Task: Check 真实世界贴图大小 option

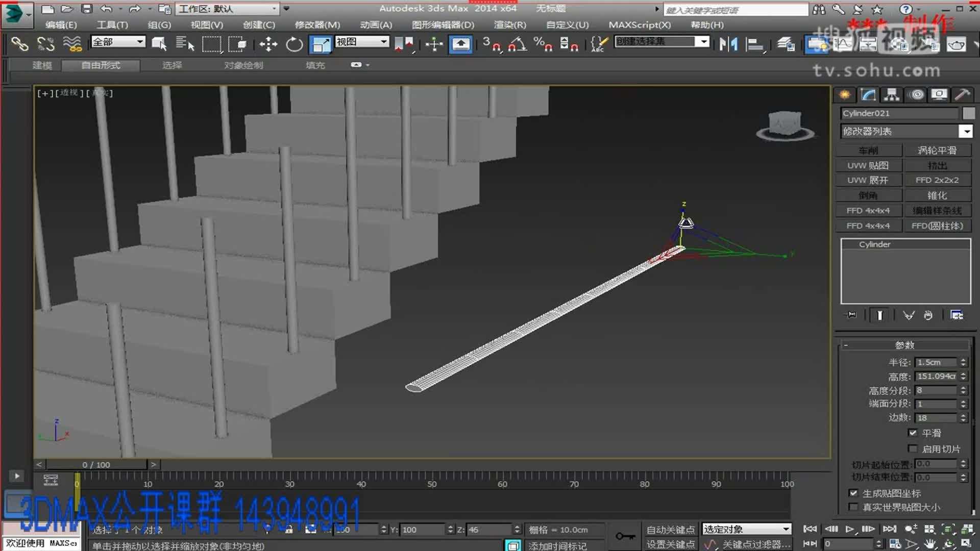Action: coord(853,507)
